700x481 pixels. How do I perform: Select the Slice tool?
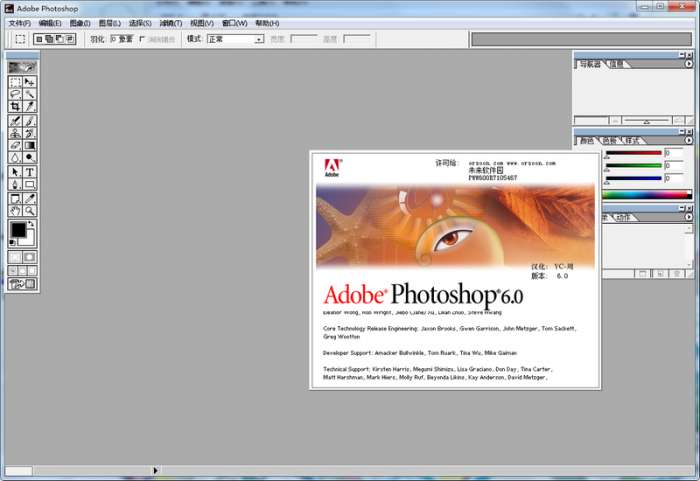(x=29, y=106)
